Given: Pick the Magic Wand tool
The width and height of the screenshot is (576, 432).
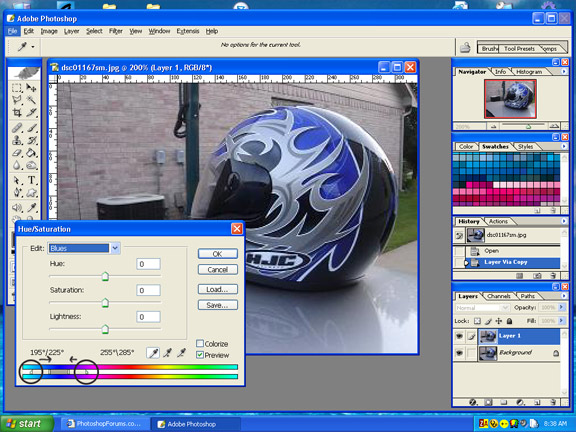Looking at the screenshot, I should (x=32, y=100).
